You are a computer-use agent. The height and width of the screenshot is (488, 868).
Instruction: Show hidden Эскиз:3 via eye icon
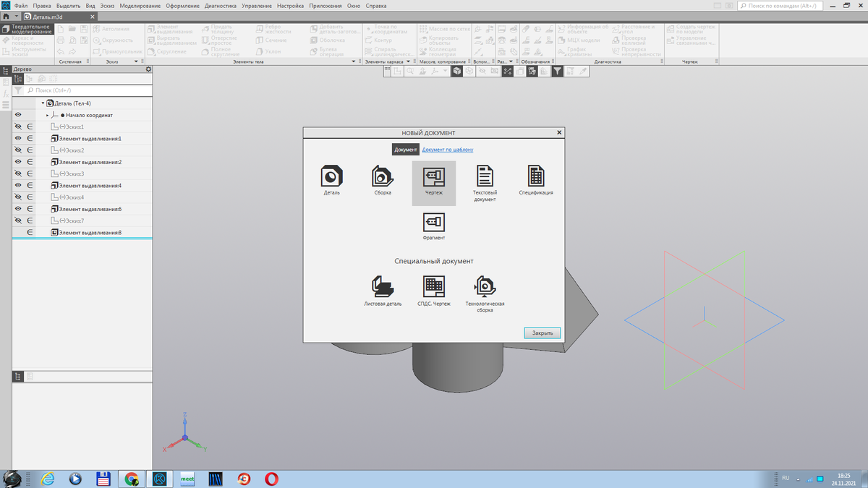(18, 174)
